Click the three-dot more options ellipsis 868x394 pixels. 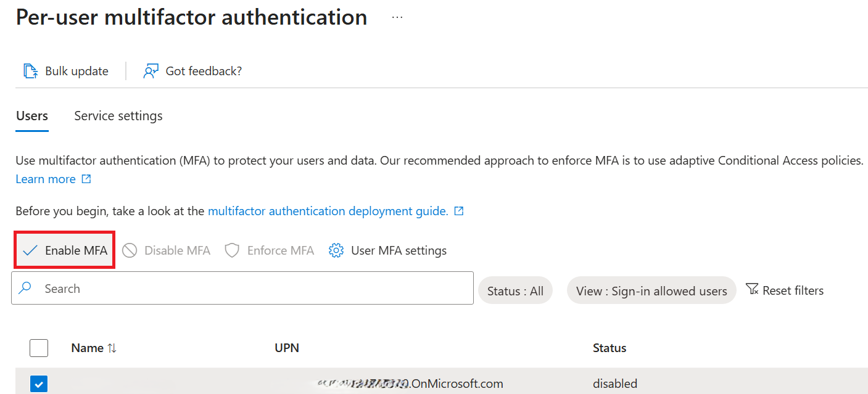point(397,17)
